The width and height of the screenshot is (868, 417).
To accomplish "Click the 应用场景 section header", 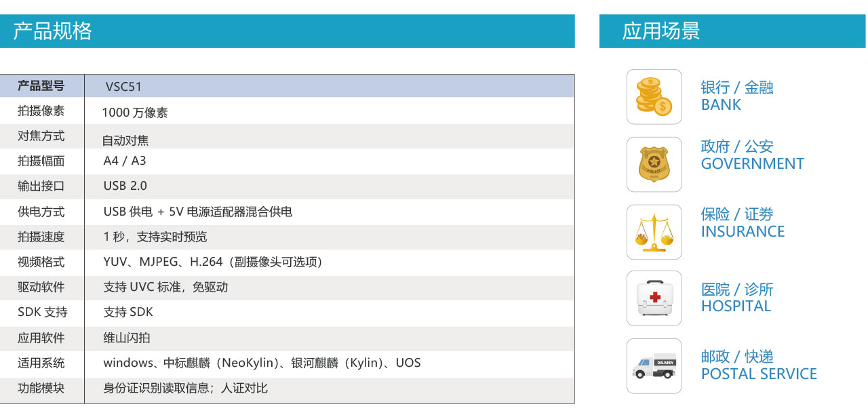I will pos(660,31).
